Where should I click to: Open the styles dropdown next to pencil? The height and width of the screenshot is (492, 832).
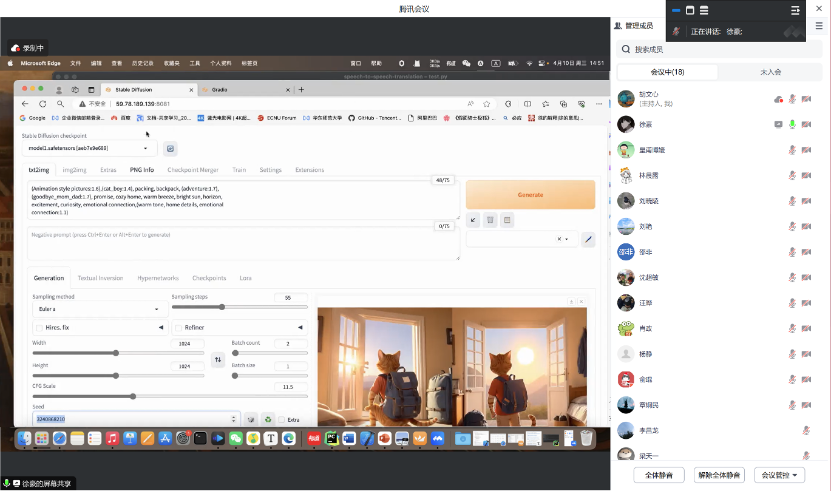click(522, 239)
